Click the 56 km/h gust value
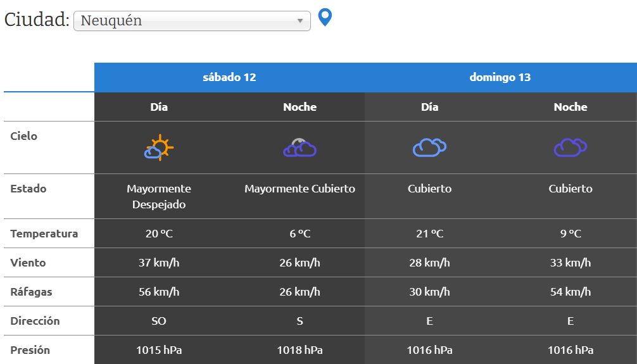Viewport: 637px width, 364px height. tap(159, 292)
